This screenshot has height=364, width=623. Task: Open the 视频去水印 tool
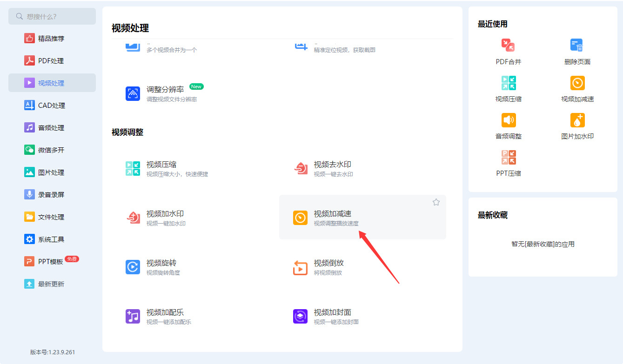pyautogui.click(x=362, y=168)
